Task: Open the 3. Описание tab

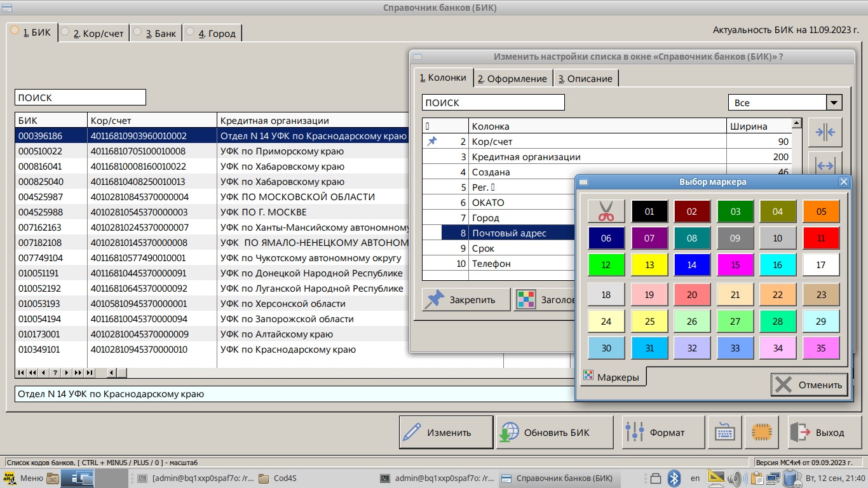Action: pyautogui.click(x=585, y=78)
